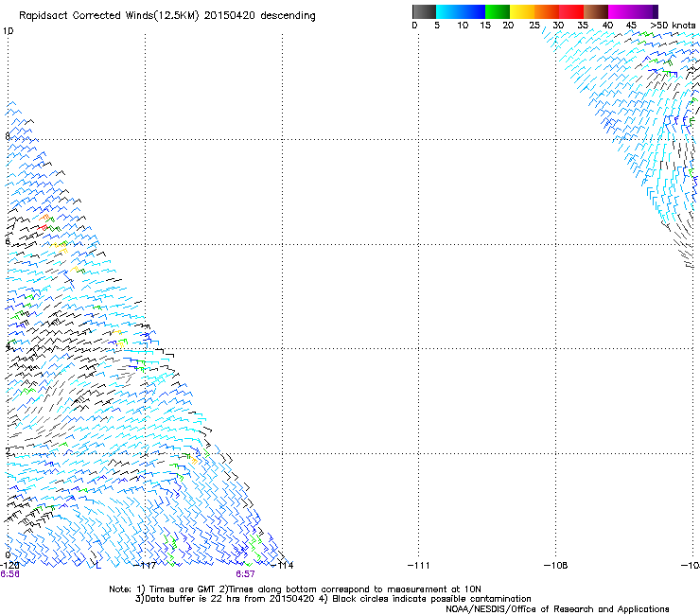Click the chart title 'Rapidscat Corrected Winds(12.5KM)'
This screenshot has height=615, width=700.
tap(109, 16)
